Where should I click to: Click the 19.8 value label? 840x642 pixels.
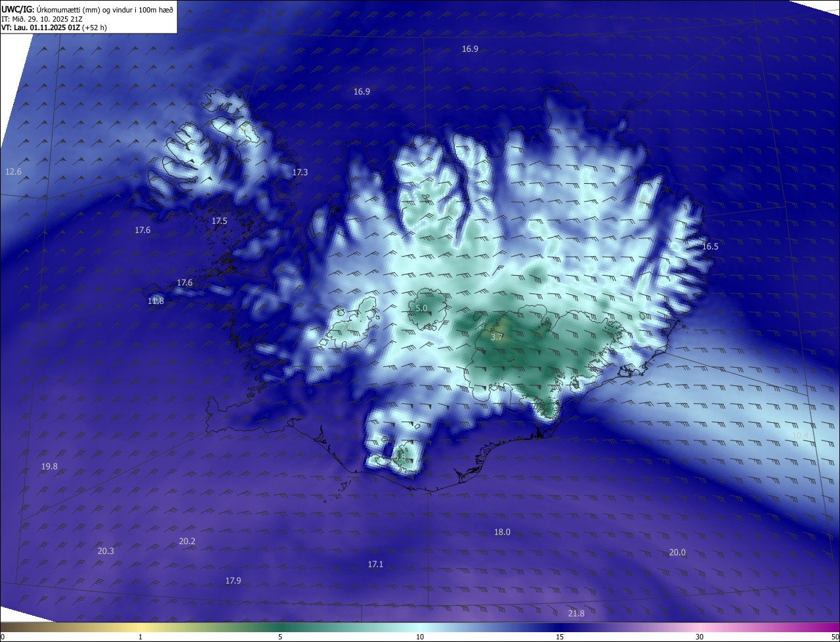[x=49, y=467]
